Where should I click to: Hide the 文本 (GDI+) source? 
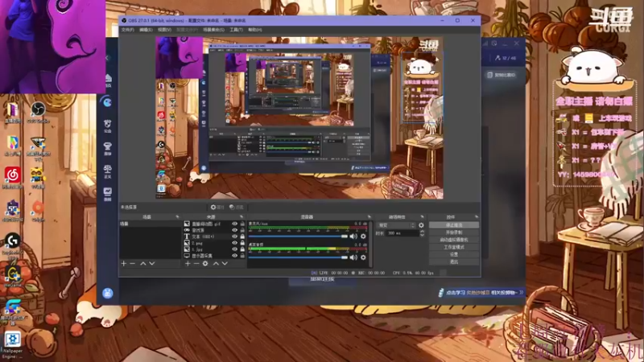click(x=234, y=237)
